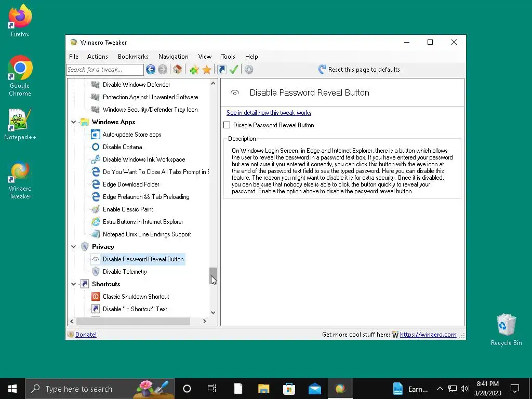Show hidden icons in system tray
The width and height of the screenshot is (532, 399).
pos(440,389)
